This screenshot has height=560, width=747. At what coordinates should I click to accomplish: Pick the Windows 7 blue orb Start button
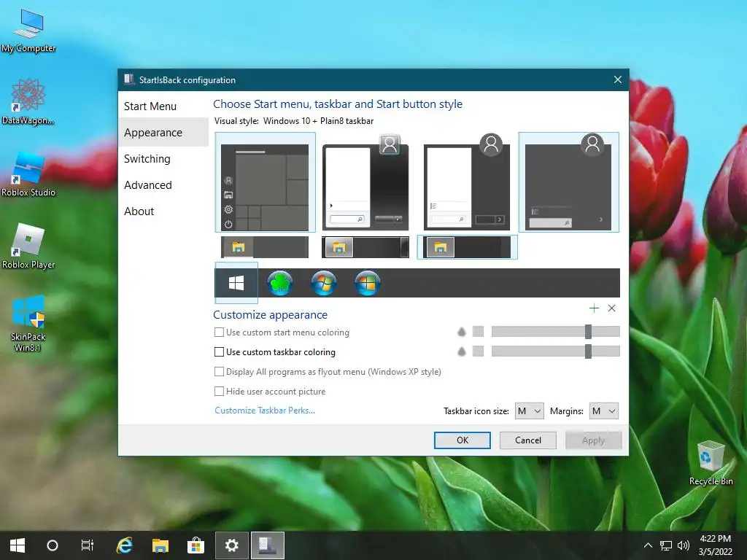click(x=324, y=283)
